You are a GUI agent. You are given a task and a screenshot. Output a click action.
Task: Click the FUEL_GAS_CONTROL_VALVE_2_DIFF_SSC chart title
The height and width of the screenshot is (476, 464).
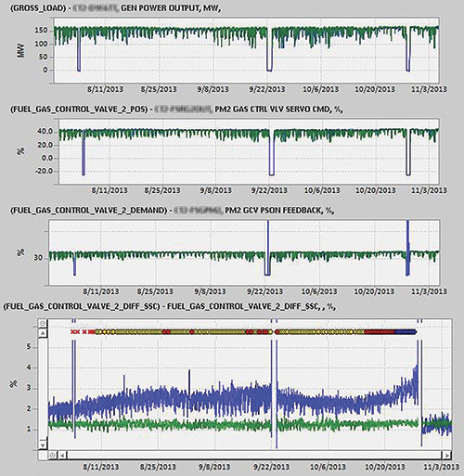tap(170, 306)
